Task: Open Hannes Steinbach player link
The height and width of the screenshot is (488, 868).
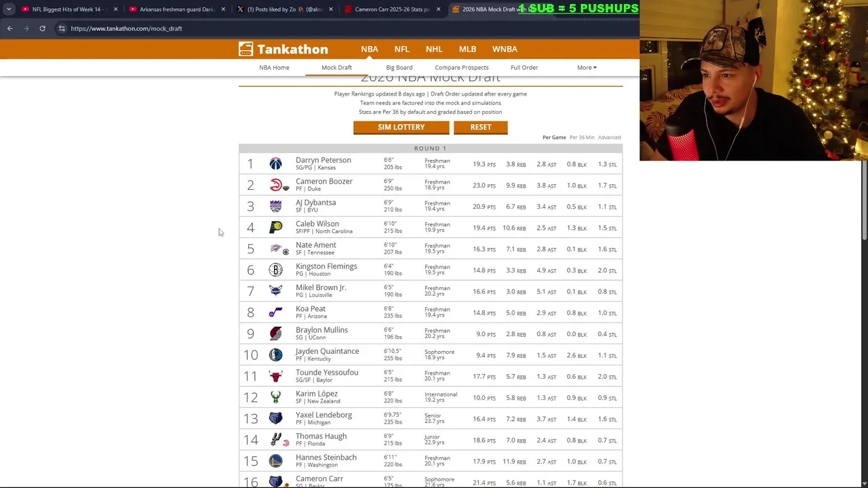Action: (x=325, y=457)
